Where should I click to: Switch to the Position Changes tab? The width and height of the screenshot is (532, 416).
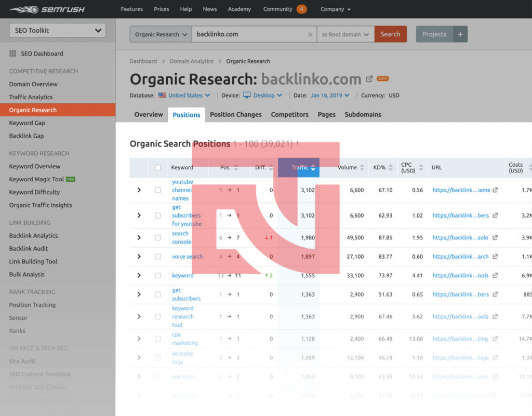[236, 115]
